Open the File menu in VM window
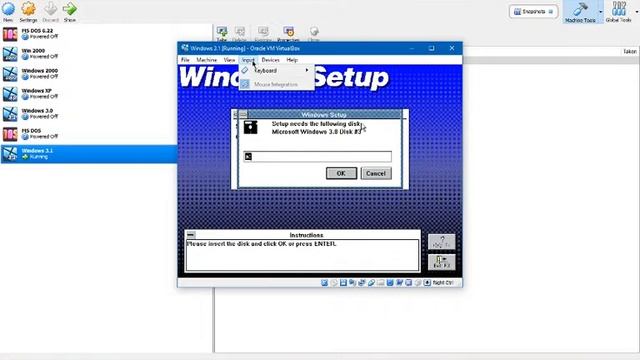Viewport: 640px width, 360px height. point(185,60)
